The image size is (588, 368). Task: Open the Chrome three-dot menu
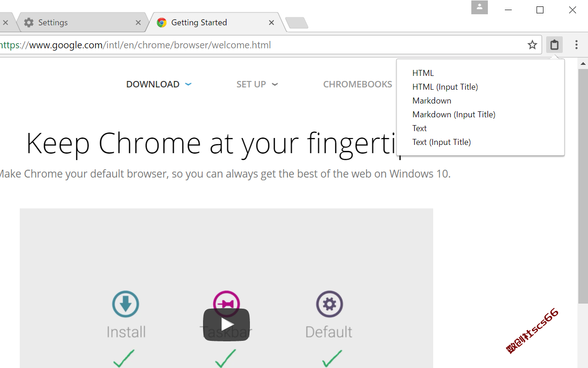(577, 45)
